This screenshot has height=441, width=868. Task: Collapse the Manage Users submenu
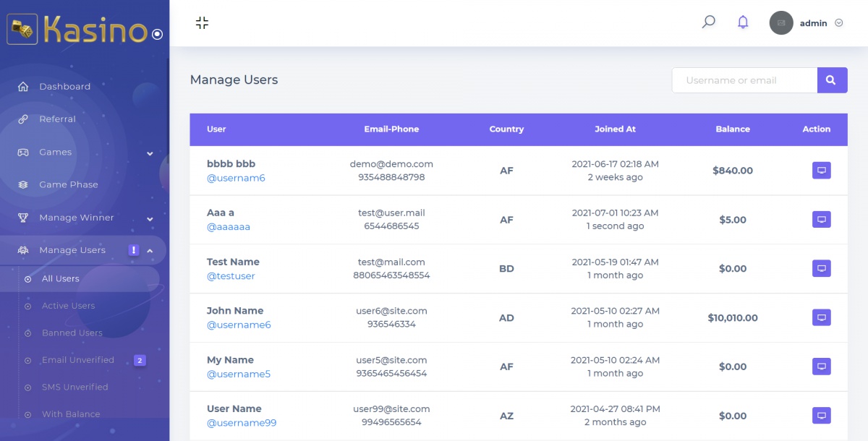(150, 251)
